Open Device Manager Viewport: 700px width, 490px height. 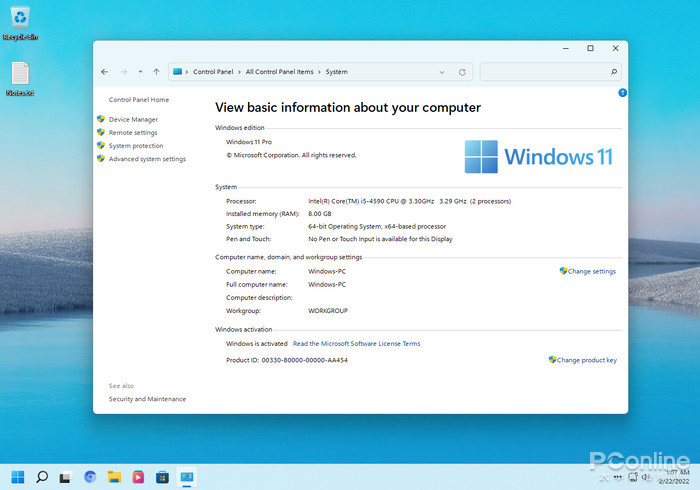(x=133, y=120)
